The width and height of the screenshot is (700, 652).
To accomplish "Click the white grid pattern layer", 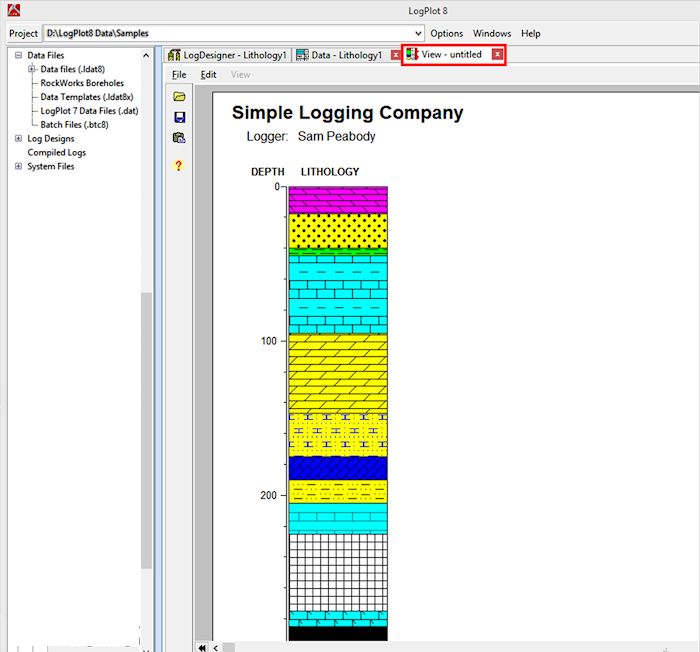I will (338, 573).
